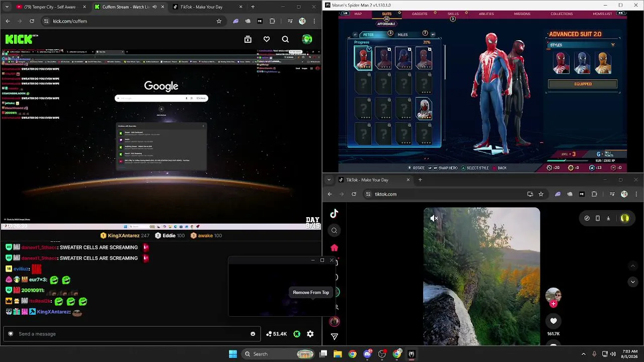Open the MAP tab in Spider-Man 2
This screenshot has height=362, width=644.
358,14
